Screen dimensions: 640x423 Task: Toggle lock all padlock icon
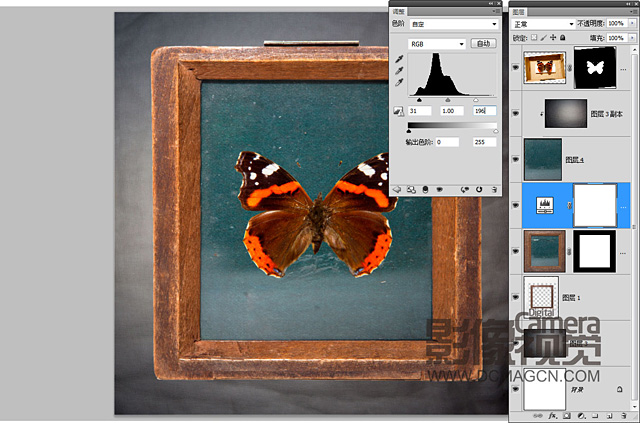coord(562,38)
